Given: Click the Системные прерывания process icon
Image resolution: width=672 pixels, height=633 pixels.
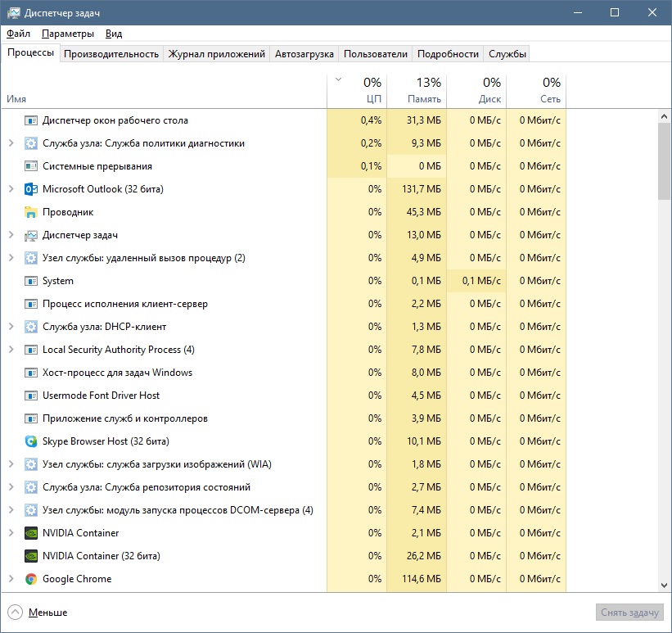Looking at the screenshot, I should [31, 166].
